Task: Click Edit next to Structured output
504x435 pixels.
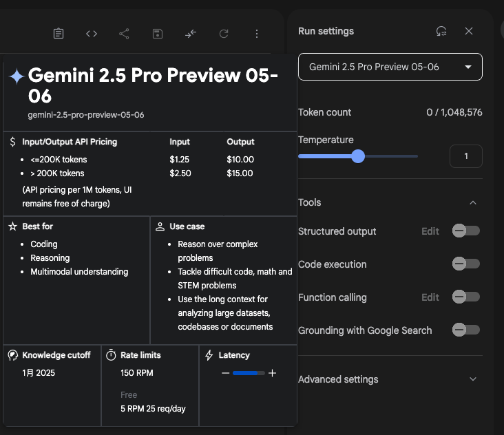Action: (430, 231)
